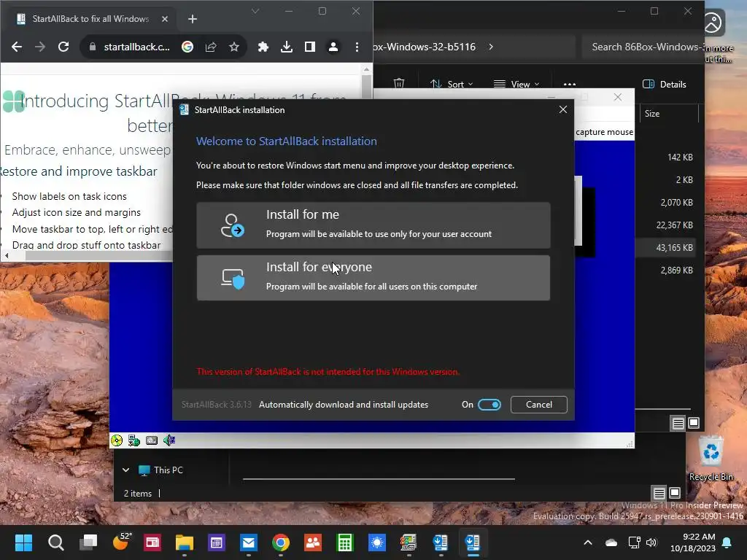Viewport: 747px width, 560px height.
Task: Show hidden tray icons chevron
Action: 588,542
